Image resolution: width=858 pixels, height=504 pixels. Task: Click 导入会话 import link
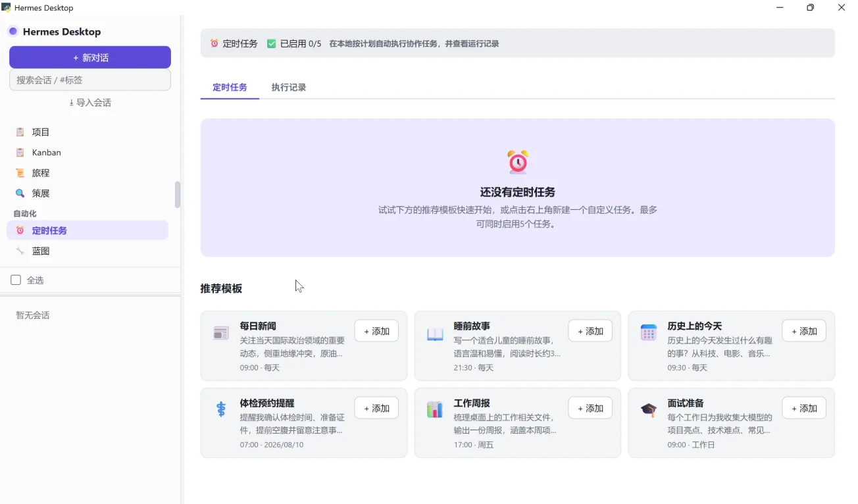[x=90, y=103]
